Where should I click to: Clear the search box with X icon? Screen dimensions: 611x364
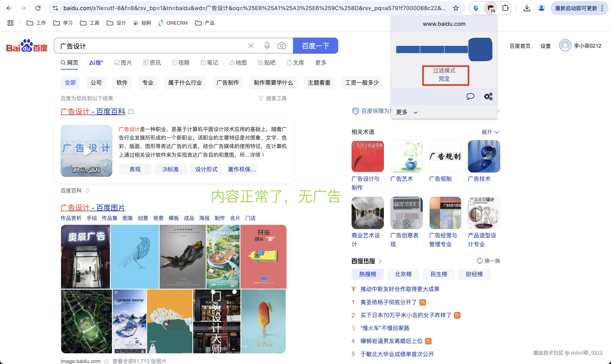[x=251, y=46]
